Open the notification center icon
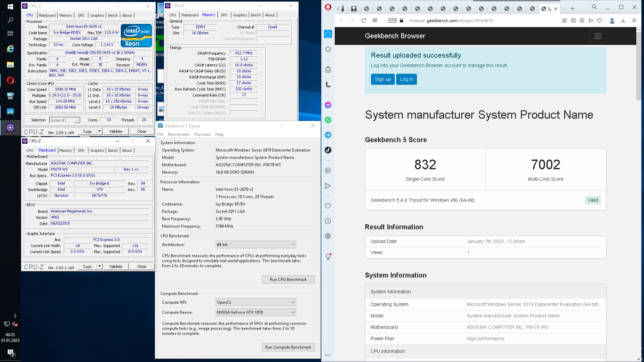This screenshot has width=644, height=362. point(10,353)
